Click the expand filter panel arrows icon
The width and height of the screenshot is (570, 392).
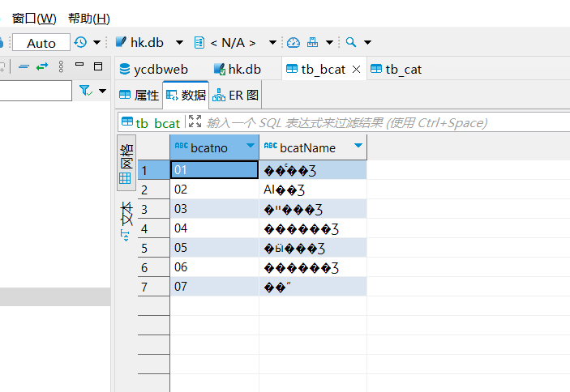pos(195,121)
